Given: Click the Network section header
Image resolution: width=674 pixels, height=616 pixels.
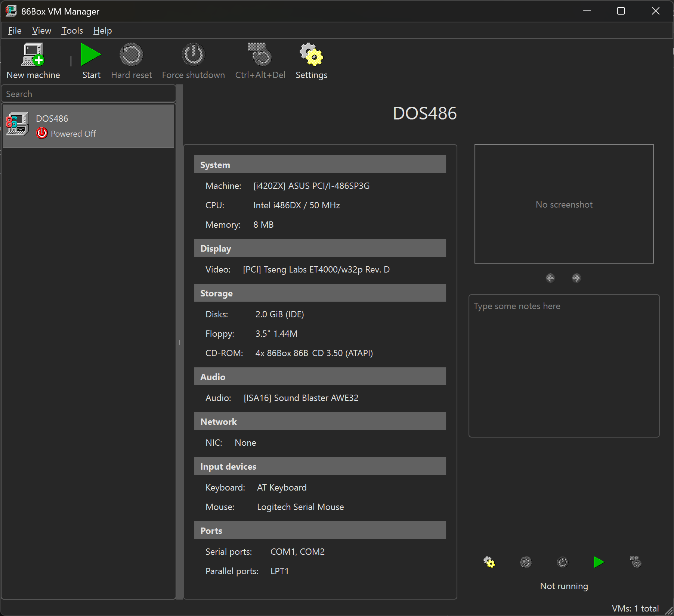Looking at the screenshot, I should click(x=320, y=421).
